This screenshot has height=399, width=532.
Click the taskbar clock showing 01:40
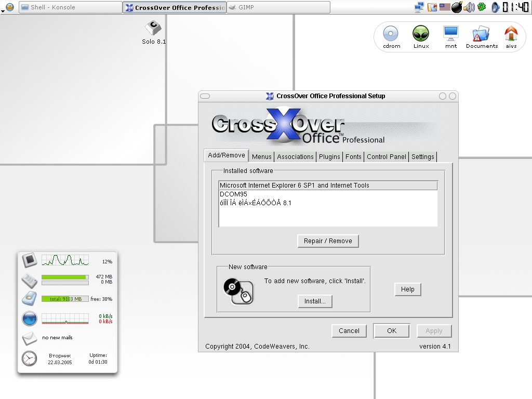click(515, 7)
